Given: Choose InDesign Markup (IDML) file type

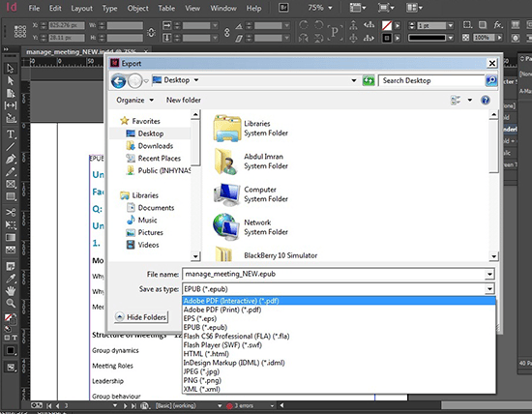Looking at the screenshot, I should (339, 363).
